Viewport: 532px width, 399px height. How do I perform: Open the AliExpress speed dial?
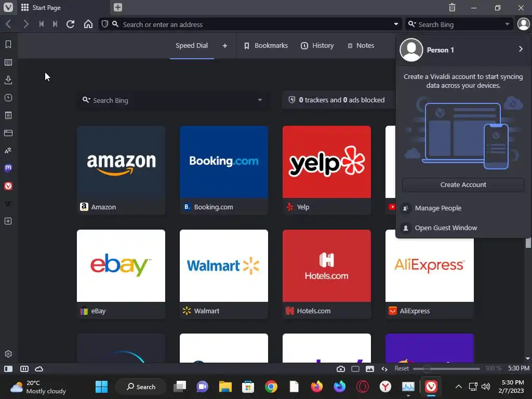[x=430, y=274]
